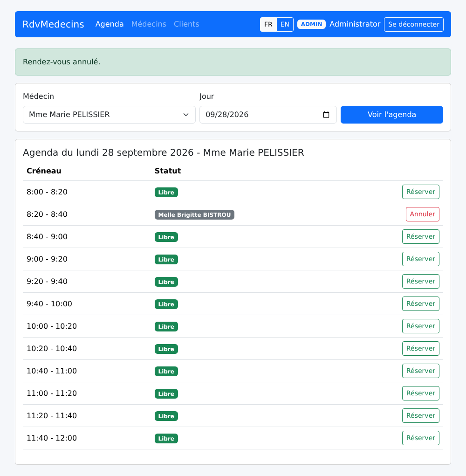
Task: Click the Jour field label
Action: pos(207,96)
